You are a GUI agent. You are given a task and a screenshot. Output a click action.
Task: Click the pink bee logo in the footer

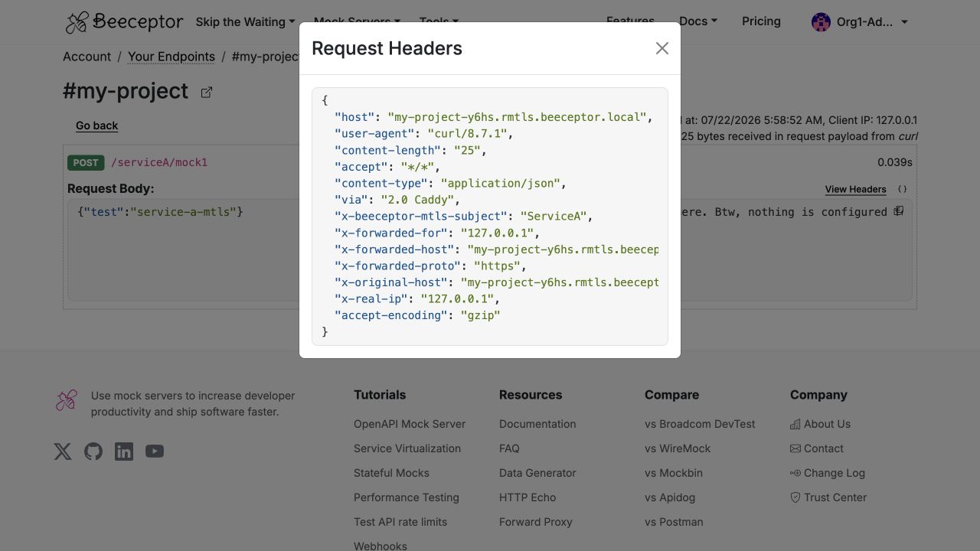point(67,400)
